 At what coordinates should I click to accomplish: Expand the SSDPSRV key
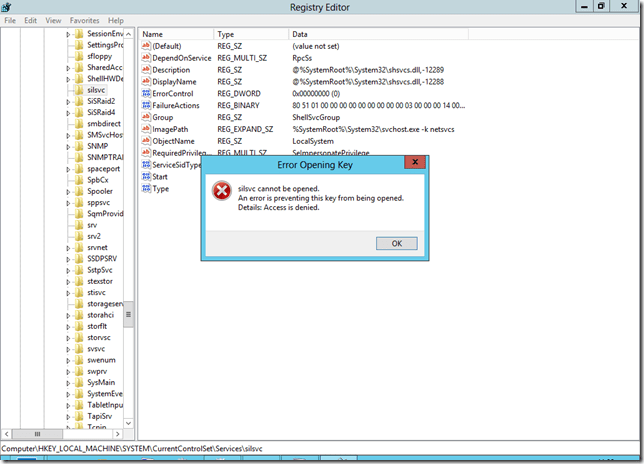[x=68, y=259]
